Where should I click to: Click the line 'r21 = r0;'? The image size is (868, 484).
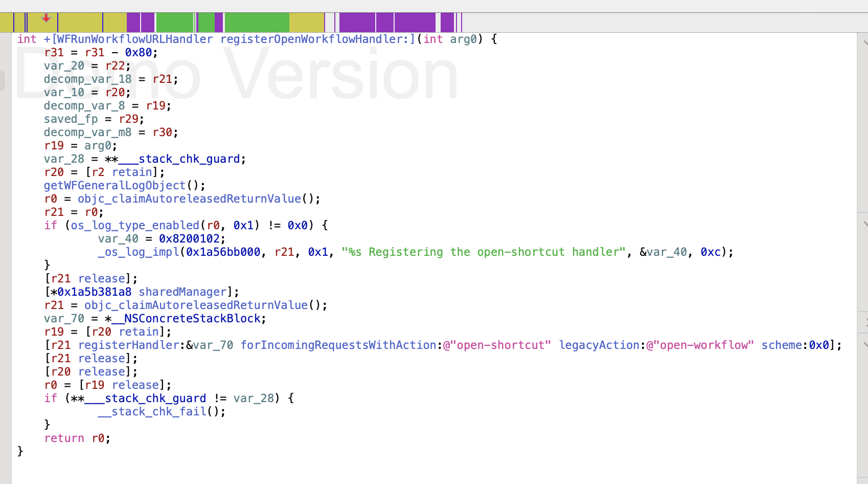(74, 212)
